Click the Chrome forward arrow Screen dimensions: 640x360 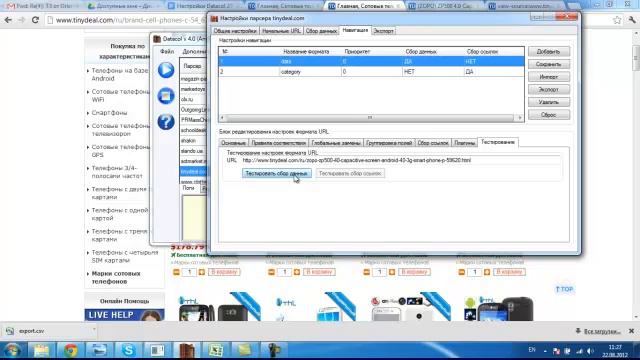point(21,20)
